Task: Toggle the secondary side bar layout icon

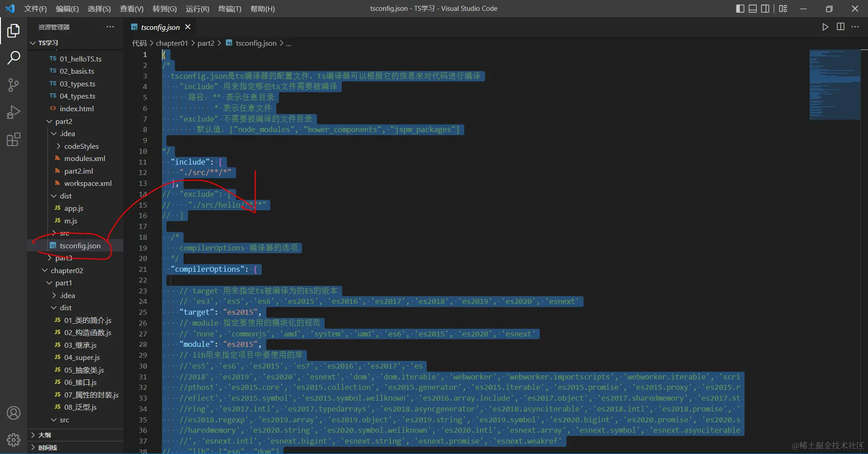Action: coord(765,9)
